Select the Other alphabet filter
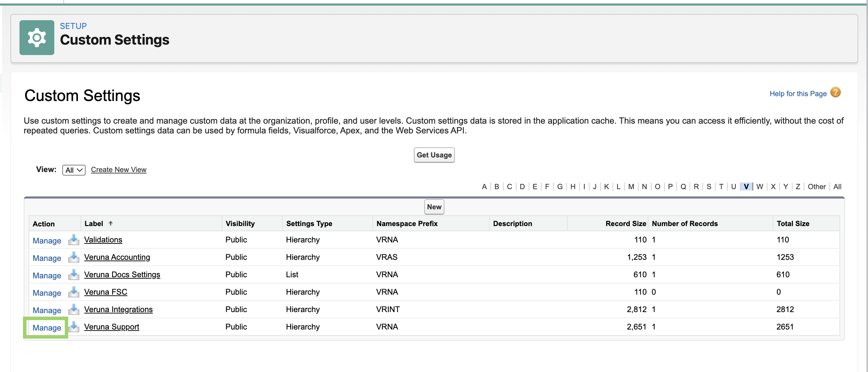Screen dimensions: 868x372 click(816, 187)
